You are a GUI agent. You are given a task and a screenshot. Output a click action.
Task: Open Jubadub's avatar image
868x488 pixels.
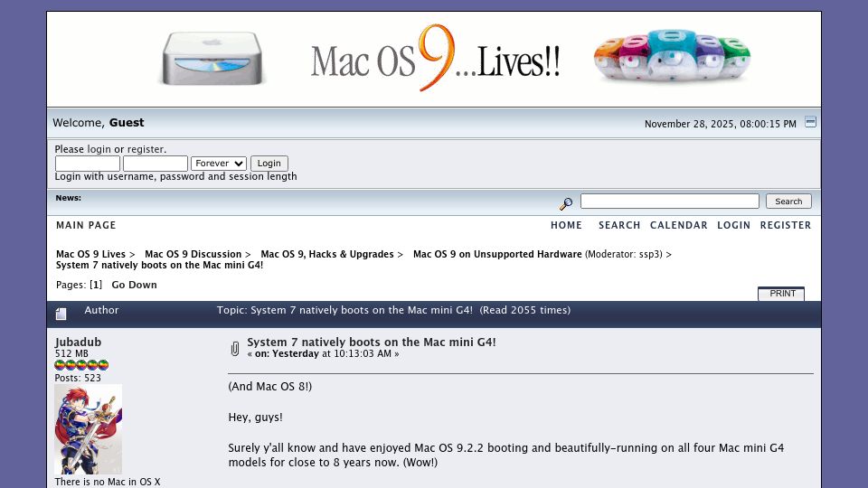[88, 429]
